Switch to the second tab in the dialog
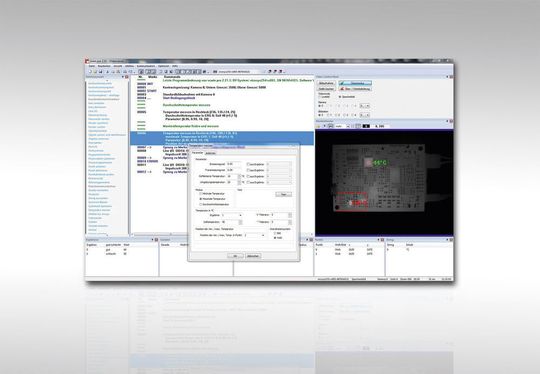Image resolution: width=540 pixels, height=374 pixels. tap(210, 153)
